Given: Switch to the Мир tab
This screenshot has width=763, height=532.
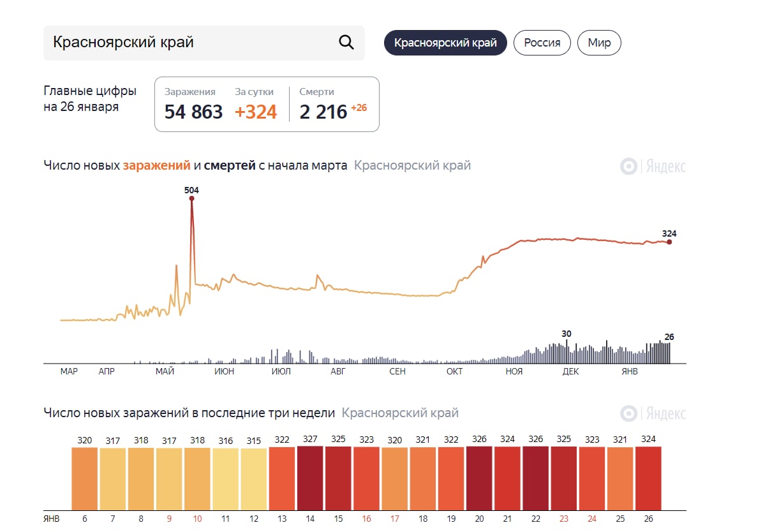Looking at the screenshot, I should [599, 43].
